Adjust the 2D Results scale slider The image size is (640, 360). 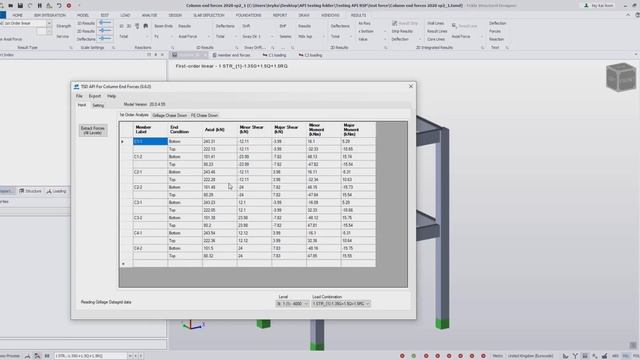[x=105, y=31]
